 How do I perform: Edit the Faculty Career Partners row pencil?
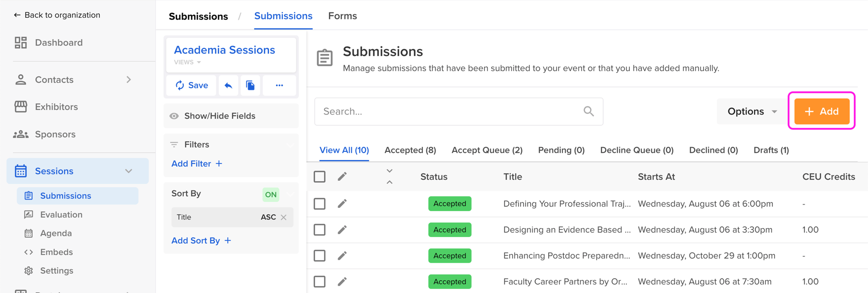(x=342, y=282)
